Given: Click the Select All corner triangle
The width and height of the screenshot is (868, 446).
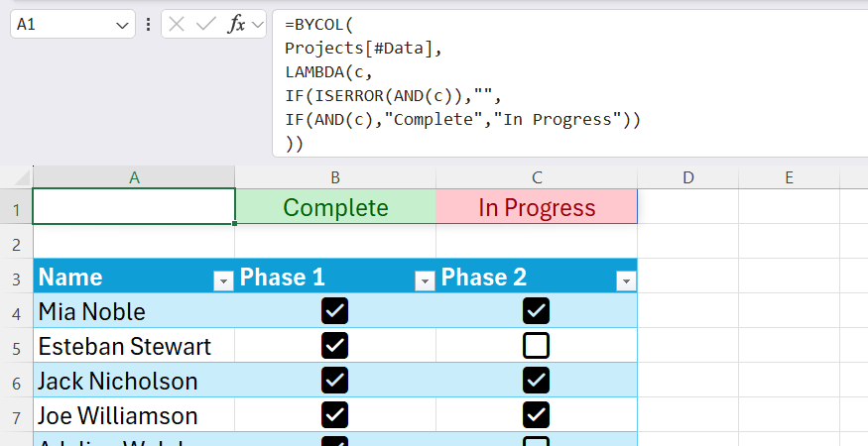Looking at the screenshot, I should 22,177.
